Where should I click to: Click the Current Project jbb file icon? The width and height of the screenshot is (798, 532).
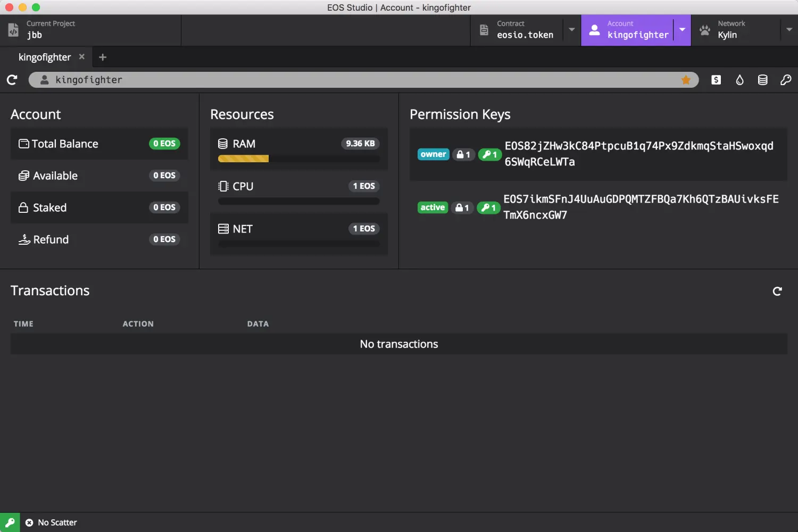[13, 30]
